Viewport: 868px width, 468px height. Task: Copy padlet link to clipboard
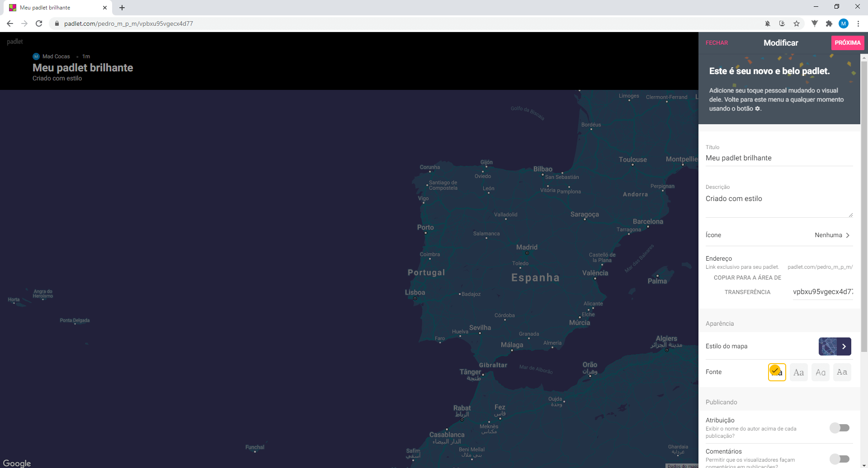(747, 285)
